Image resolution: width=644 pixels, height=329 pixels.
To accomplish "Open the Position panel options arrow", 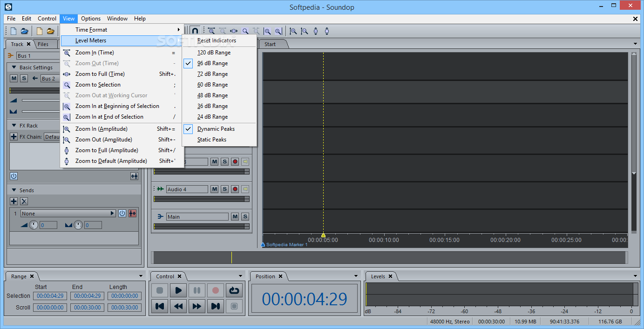I will pyautogui.click(x=356, y=276).
